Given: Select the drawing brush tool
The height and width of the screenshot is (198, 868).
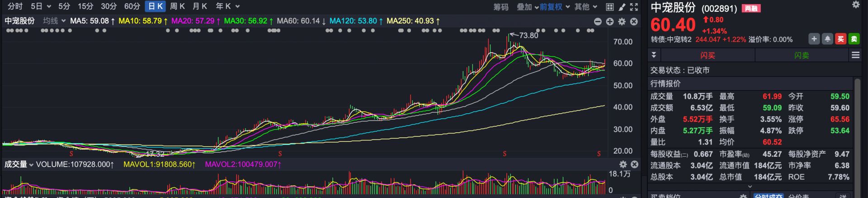Looking at the screenshot, I should (x=622, y=7).
